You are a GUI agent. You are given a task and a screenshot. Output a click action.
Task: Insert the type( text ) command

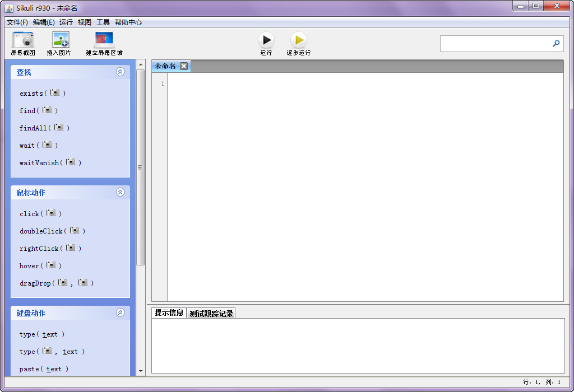(x=42, y=334)
